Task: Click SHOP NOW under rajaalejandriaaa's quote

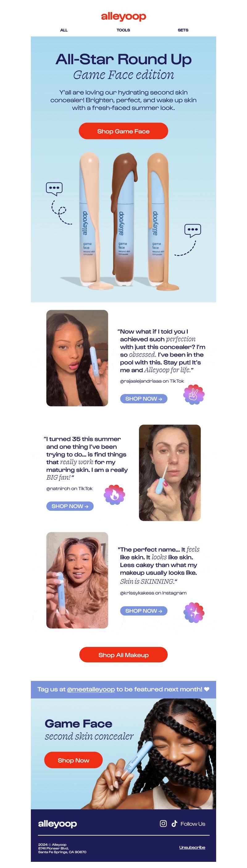Action: coord(144,399)
